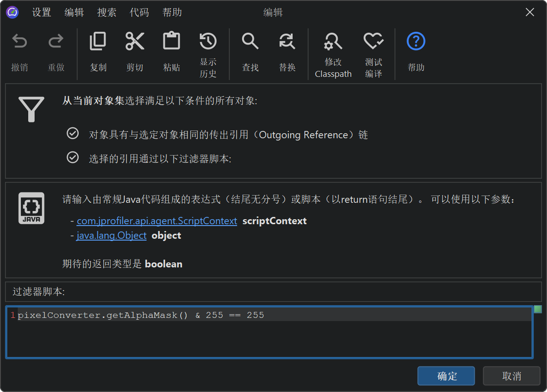
Task: Open the 设置 menu
Action: pyautogui.click(x=41, y=13)
